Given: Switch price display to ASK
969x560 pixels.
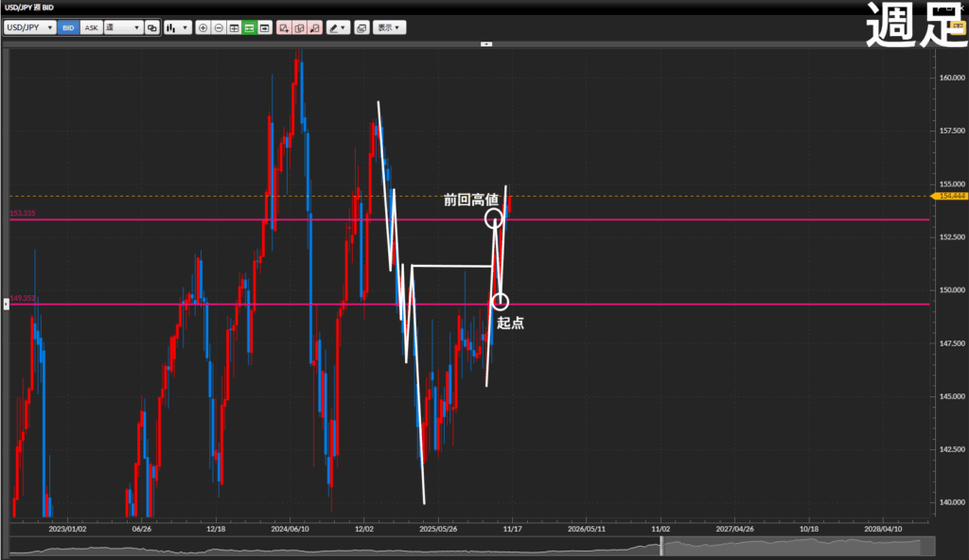Looking at the screenshot, I should coord(91,28).
